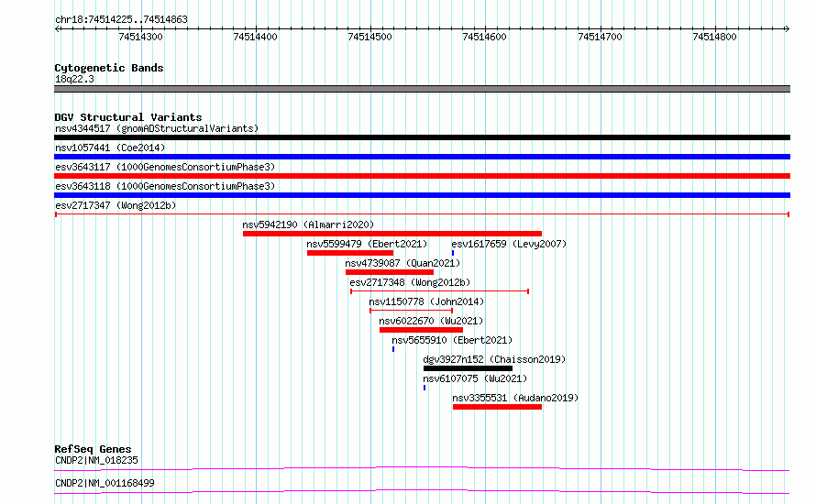Select the black nsv4344517 variant bar
816x504 pixels.
tap(422, 137)
